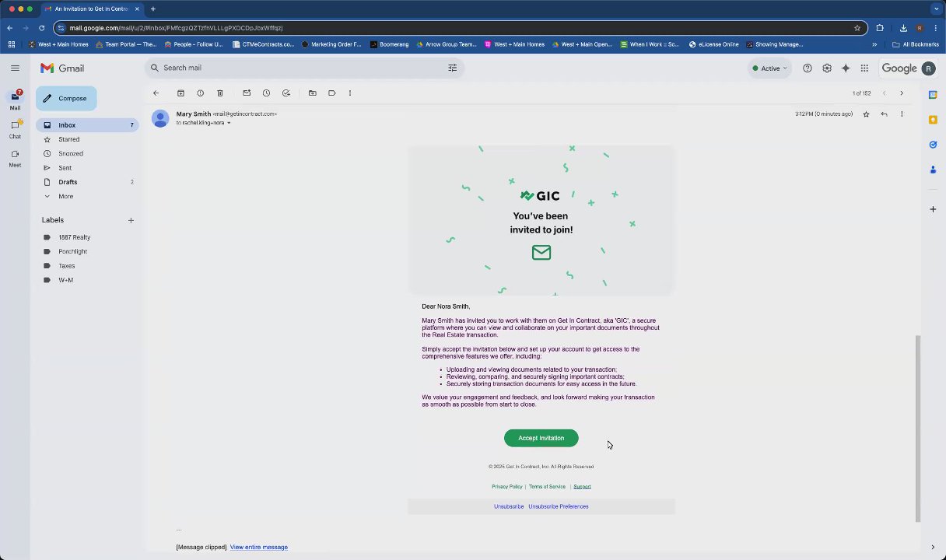Open more options for Mary Smith's message
The width and height of the screenshot is (946, 560).
(x=902, y=114)
